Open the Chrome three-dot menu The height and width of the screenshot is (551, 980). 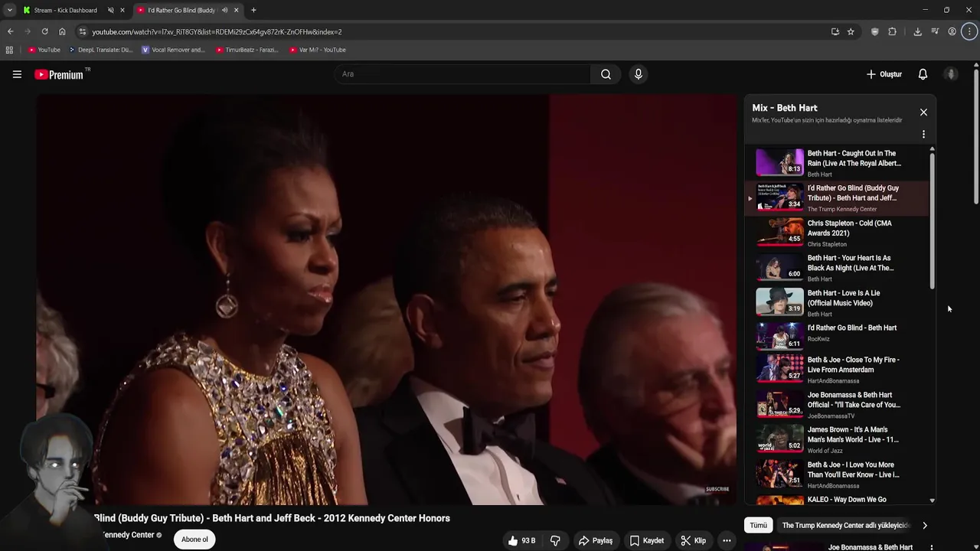point(970,31)
